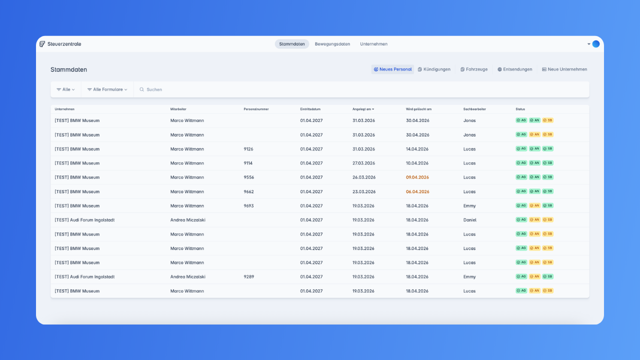Switch to the Stammdaten tab
This screenshot has width=640, height=360.
[292, 44]
